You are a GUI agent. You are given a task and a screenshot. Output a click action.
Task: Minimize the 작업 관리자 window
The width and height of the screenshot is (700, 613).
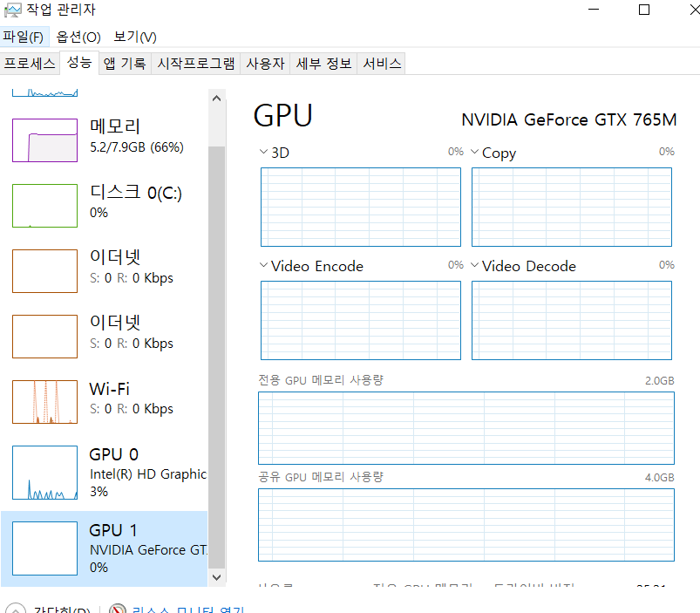pos(594,10)
